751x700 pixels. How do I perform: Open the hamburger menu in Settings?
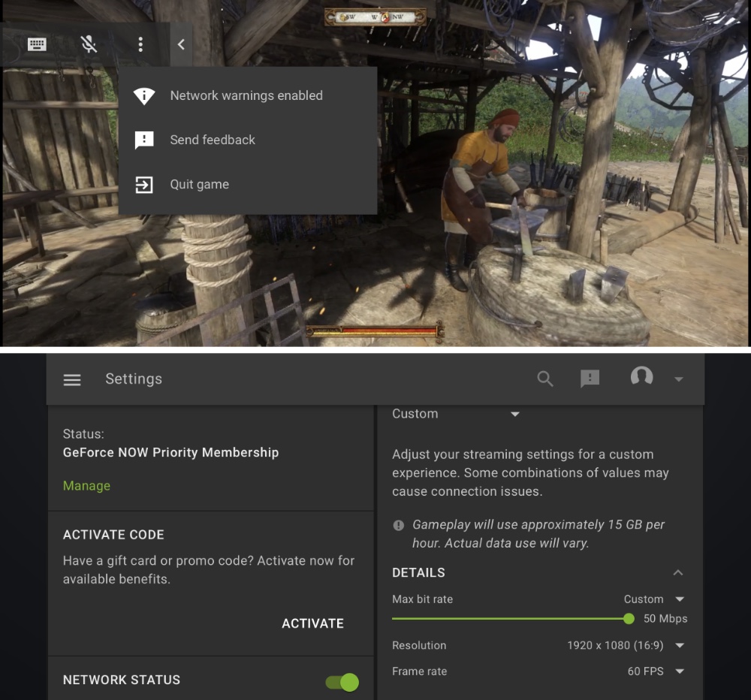[x=72, y=379]
